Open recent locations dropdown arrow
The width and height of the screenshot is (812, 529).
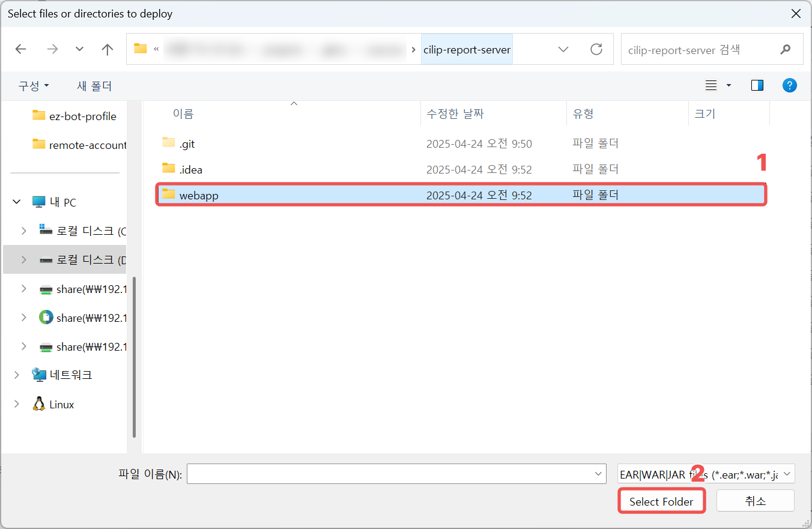[79, 49]
